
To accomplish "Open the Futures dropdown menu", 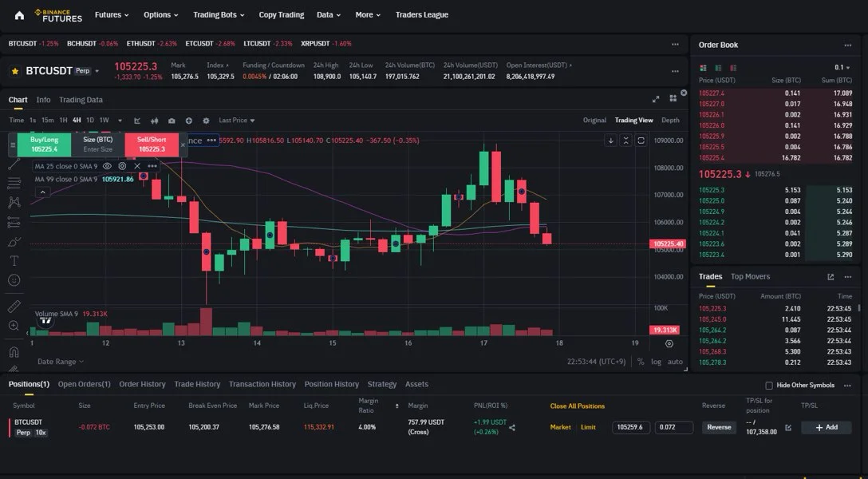I will point(111,15).
